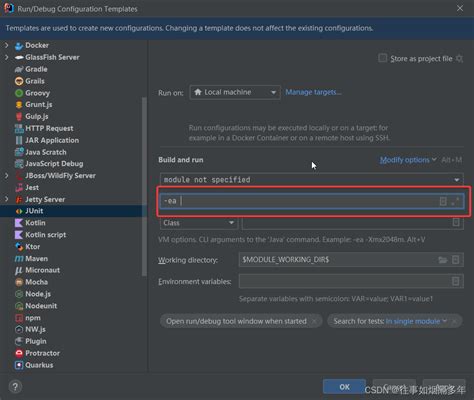Click the Micronaut mu icon

pyautogui.click(x=19, y=270)
